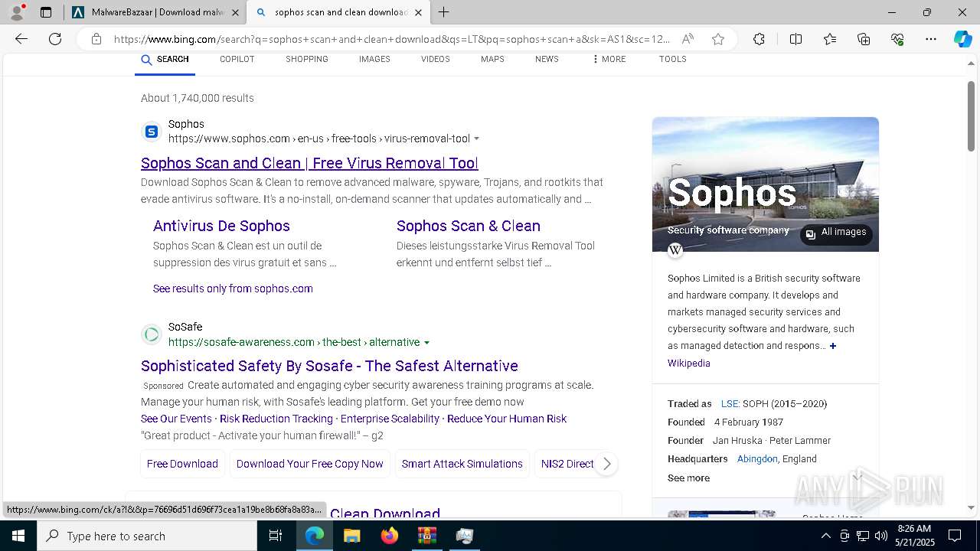
Task: Open Windows Start menu
Action: pyautogui.click(x=18, y=536)
